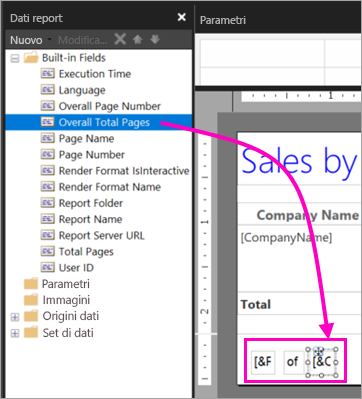Click the Language field icon
The height and width of the screenshot is (399, 362).
click(x=47, y=90)
